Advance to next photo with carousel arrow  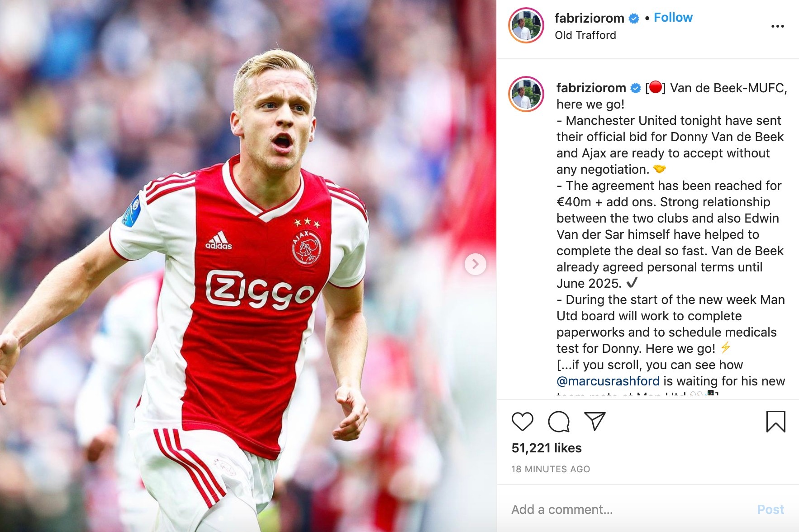pyautogui.click(x=475, y=264)
